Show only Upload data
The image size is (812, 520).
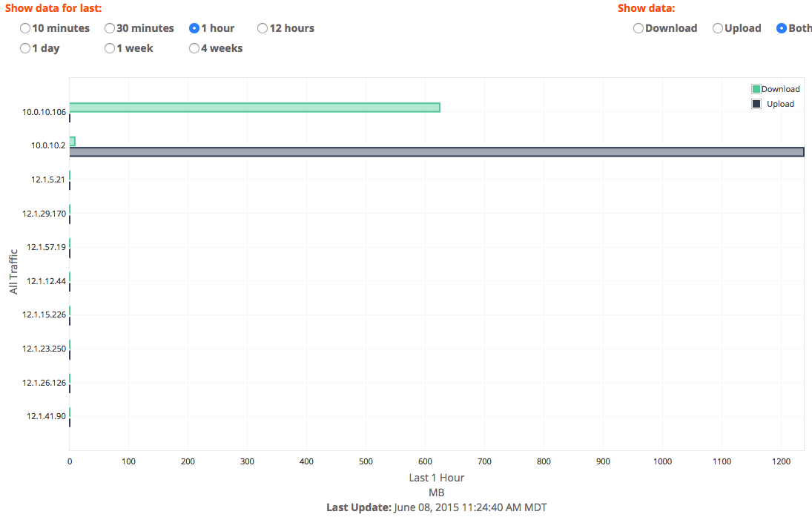(x=718, y=28)
